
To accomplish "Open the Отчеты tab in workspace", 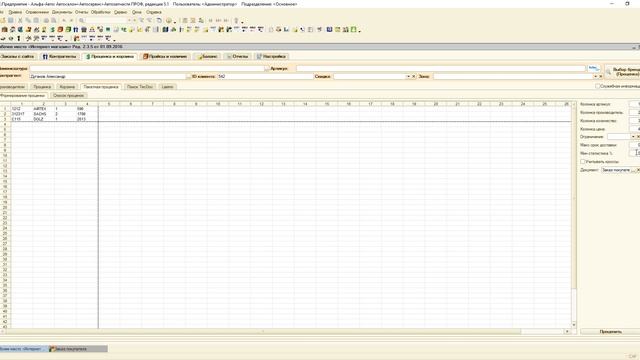I will 237,56.
